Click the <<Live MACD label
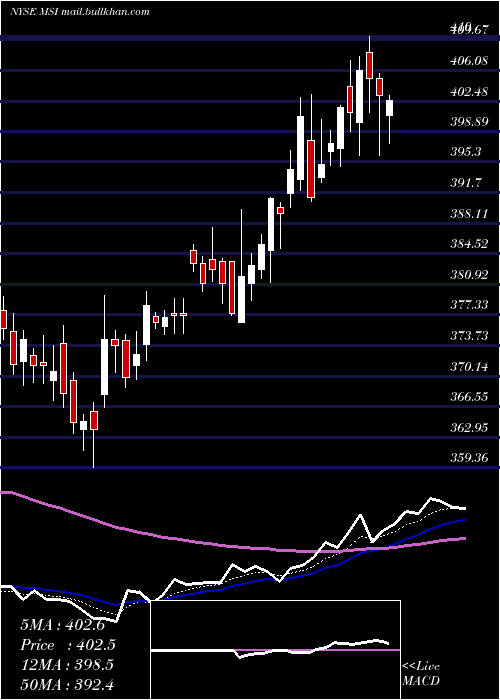Viewport: 500px width, 700px height. (x=421, y=674)
